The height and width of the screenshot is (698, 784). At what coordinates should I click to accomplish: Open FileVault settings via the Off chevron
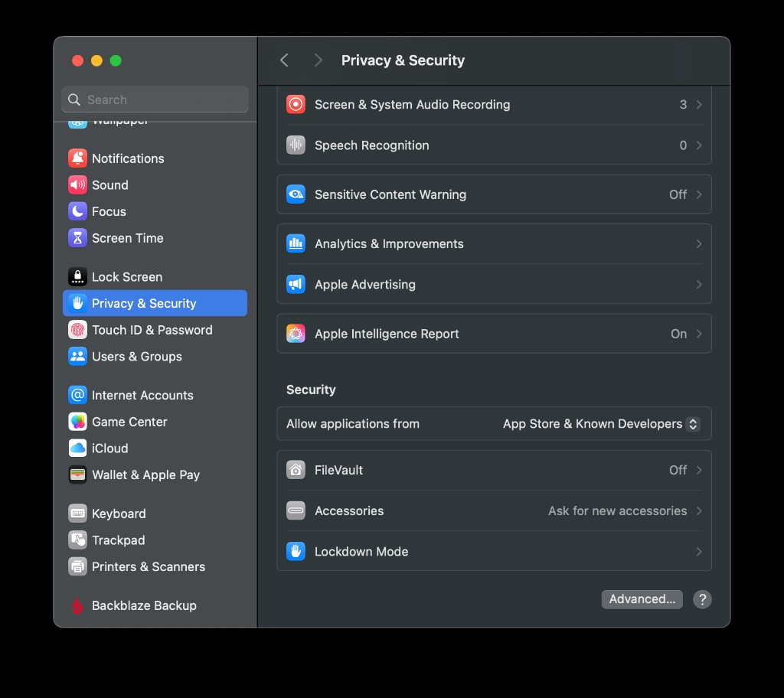[698, 471]
